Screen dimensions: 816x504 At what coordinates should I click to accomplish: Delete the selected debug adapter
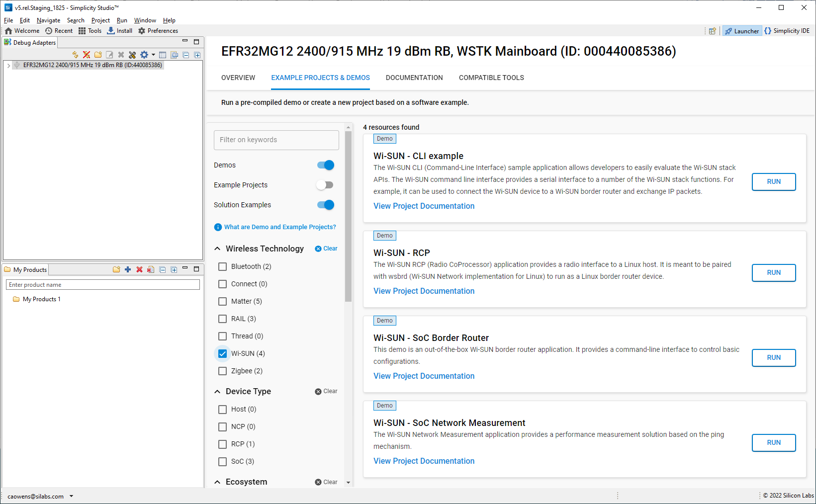pos(121,55)
